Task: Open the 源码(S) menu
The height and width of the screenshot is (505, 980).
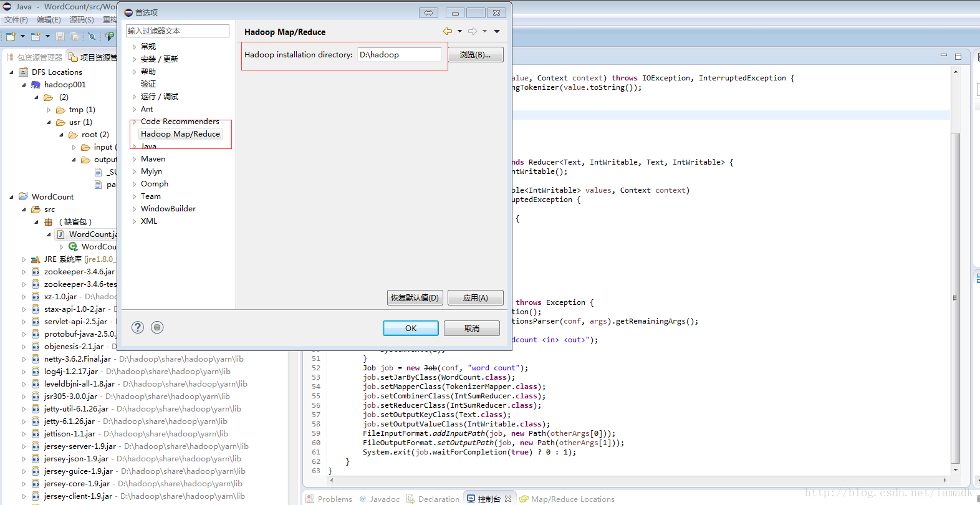Action: pyautogui.click(x=82, y=20)
